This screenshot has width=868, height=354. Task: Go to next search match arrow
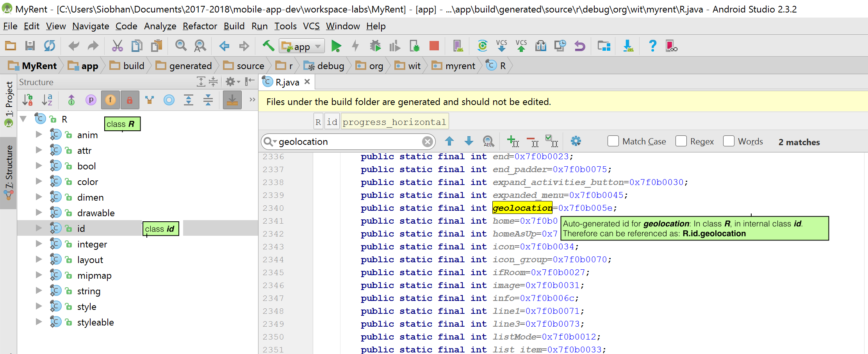tap(469, 141)
